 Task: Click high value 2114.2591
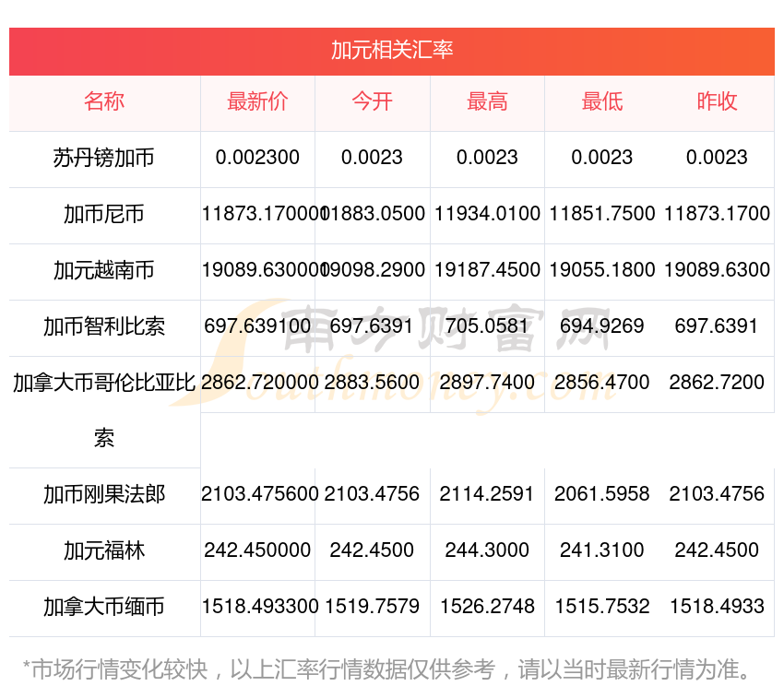pos(487,494)
